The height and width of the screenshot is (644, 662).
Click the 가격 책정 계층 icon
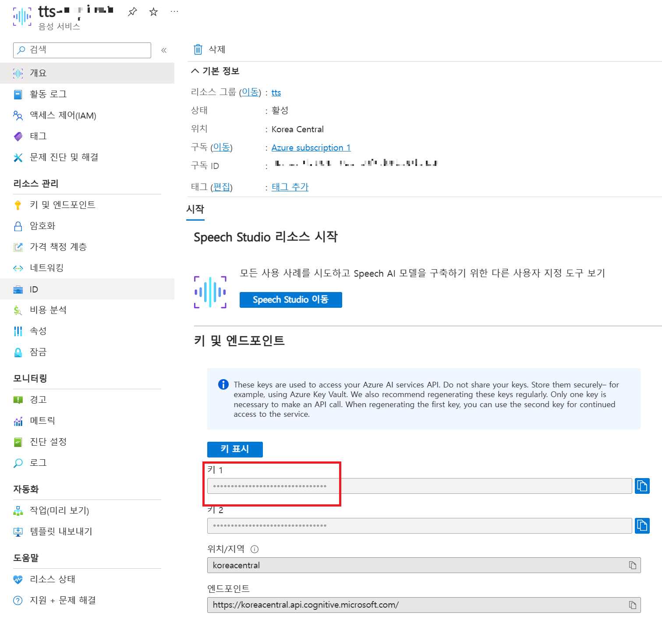tap(18, 247)
